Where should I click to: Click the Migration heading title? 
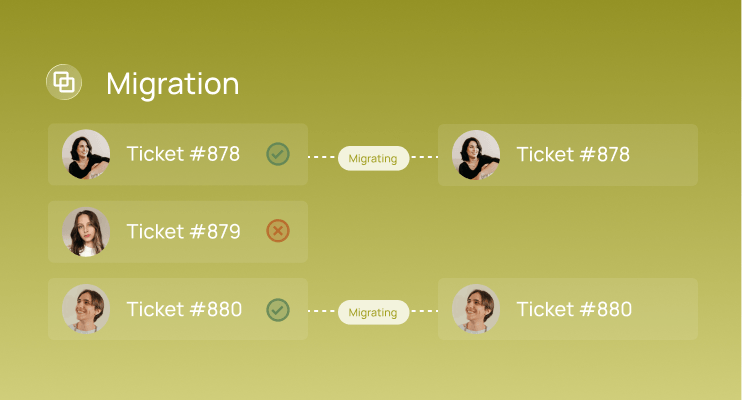(x=173, y=84)
